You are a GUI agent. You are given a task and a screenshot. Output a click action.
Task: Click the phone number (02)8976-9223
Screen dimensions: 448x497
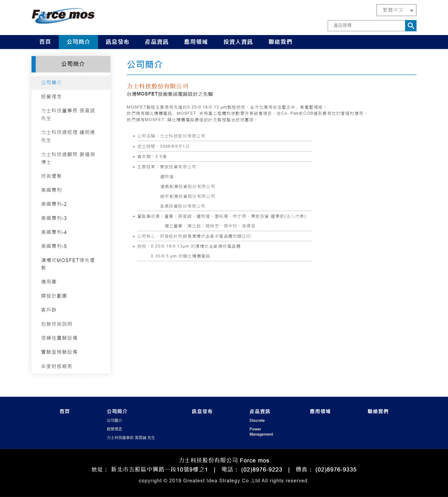coord(262,469)
